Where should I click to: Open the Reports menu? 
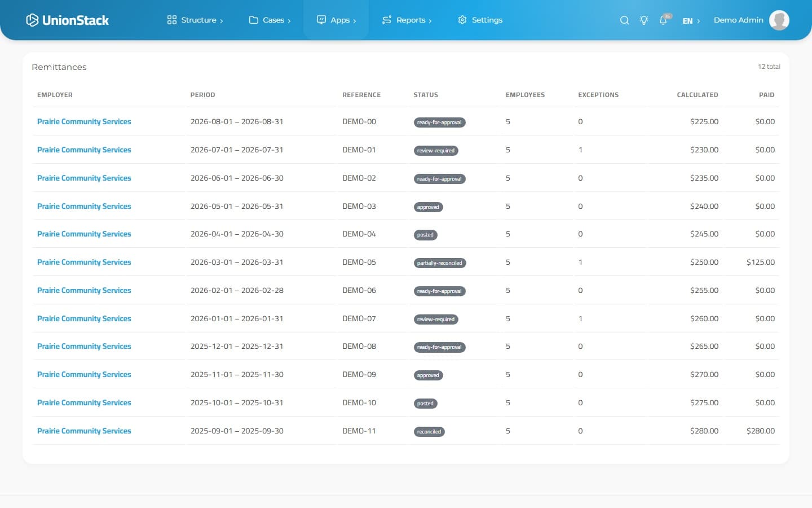[x=407, y=20]
